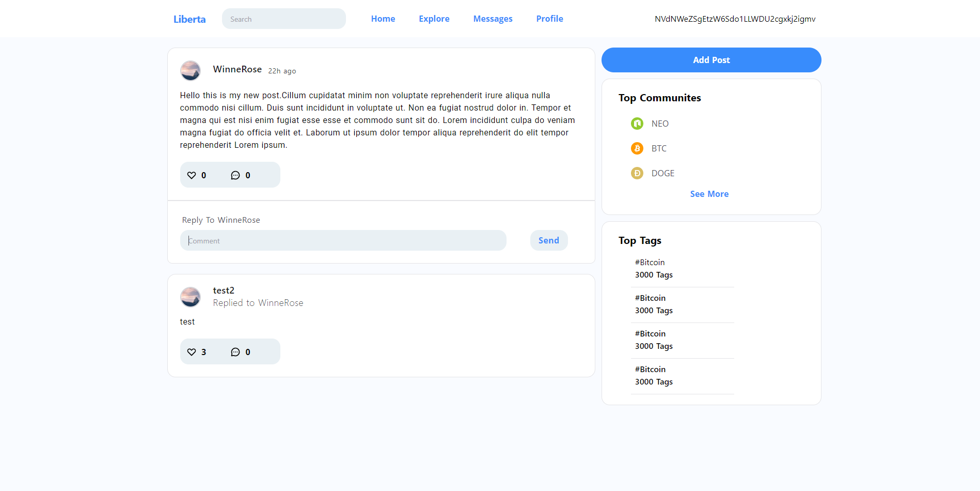This screenshot has width=980, height=491.
Task: Click the Add Post button
Action: click(712, 60)
